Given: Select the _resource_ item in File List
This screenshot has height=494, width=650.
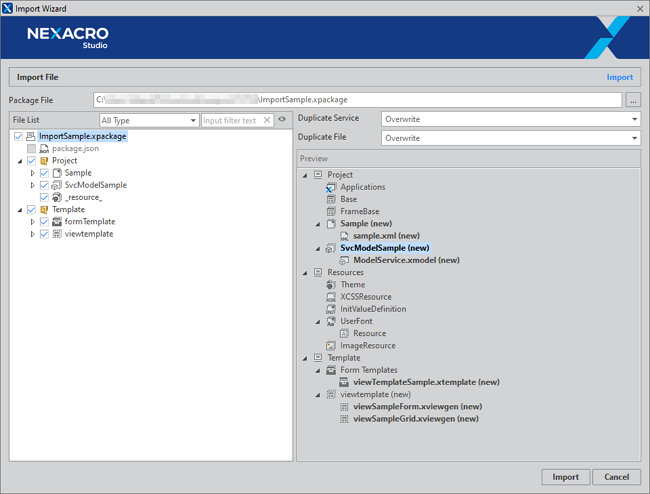Looking at the screenshot, I should 82,198.
